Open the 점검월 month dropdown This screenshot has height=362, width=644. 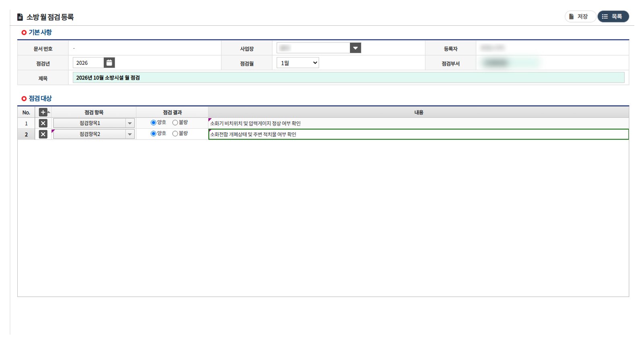click(x=298, y=63)
